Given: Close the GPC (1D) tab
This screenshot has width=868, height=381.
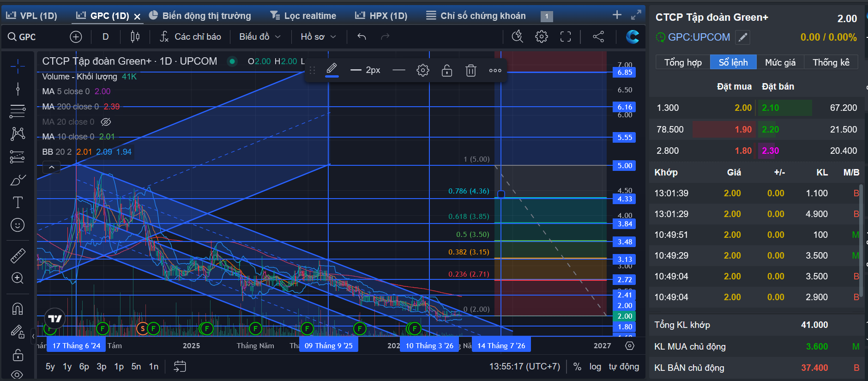Looking at the screenshot, I should [x=137, y=16].
